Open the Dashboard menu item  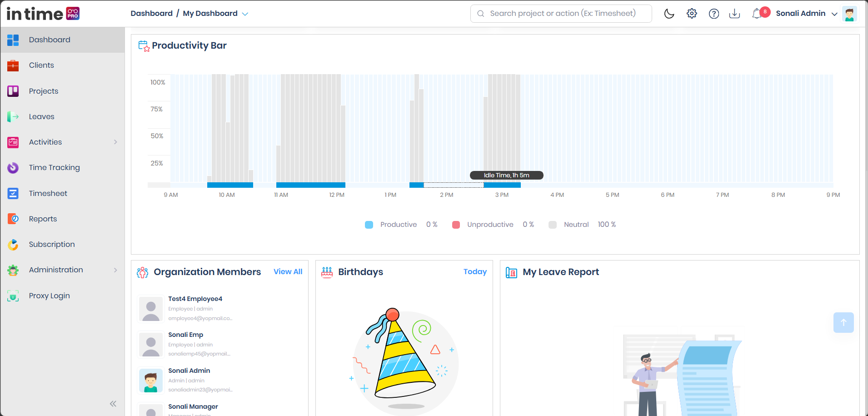pos(63,40)
